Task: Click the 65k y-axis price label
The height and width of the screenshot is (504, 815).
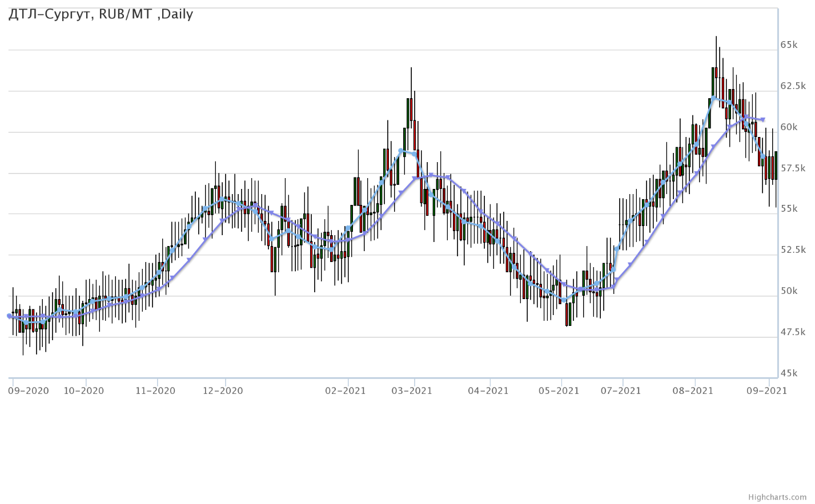Action: [789, 45]
